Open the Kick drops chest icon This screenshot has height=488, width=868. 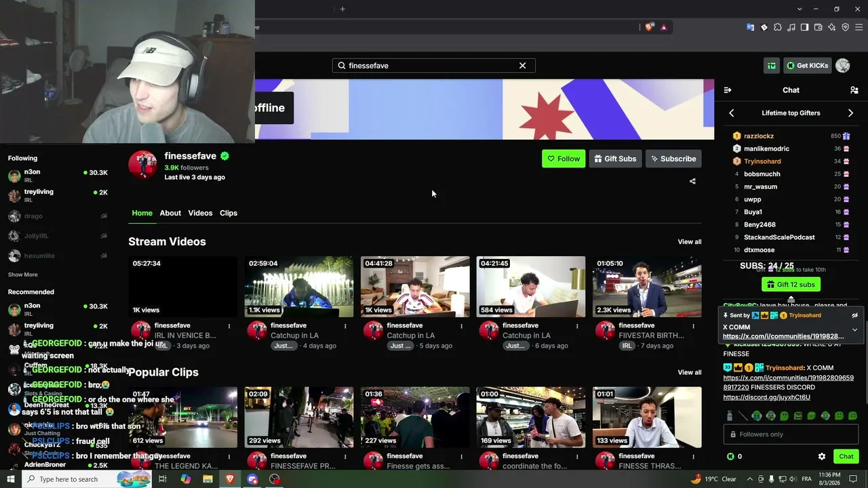click(772, 66)
